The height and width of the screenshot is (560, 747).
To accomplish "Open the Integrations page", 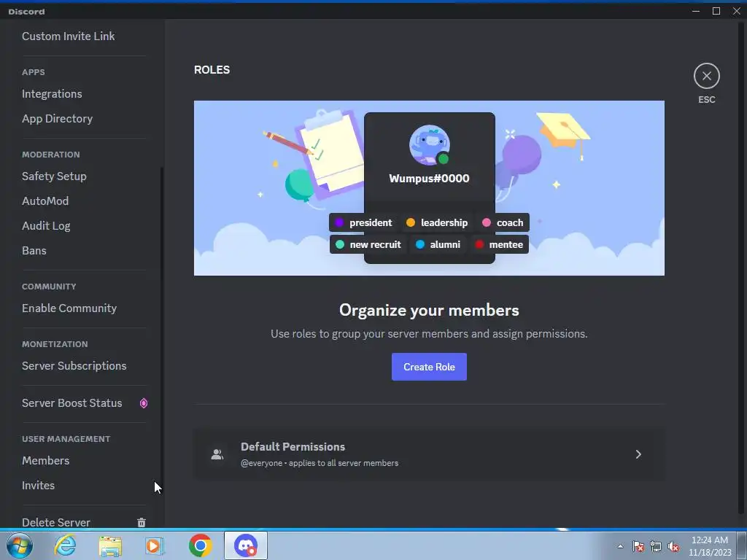I will tap(52, 94).
